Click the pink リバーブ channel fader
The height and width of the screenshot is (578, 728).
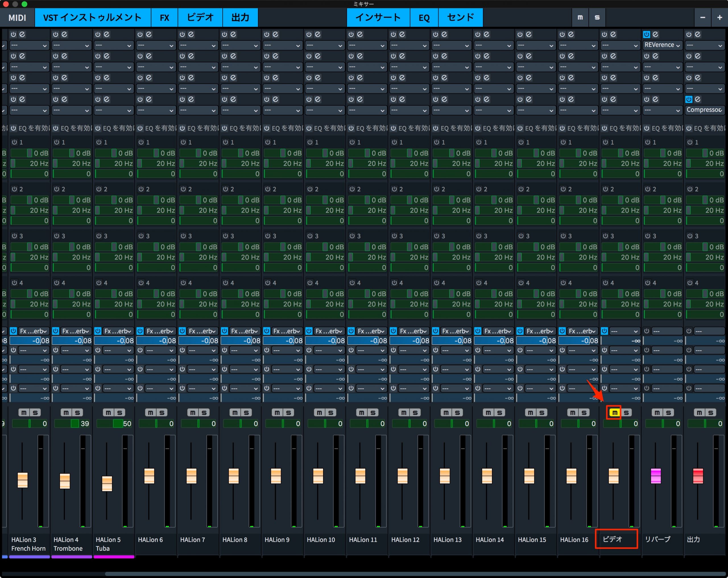[x=656, y=476]
